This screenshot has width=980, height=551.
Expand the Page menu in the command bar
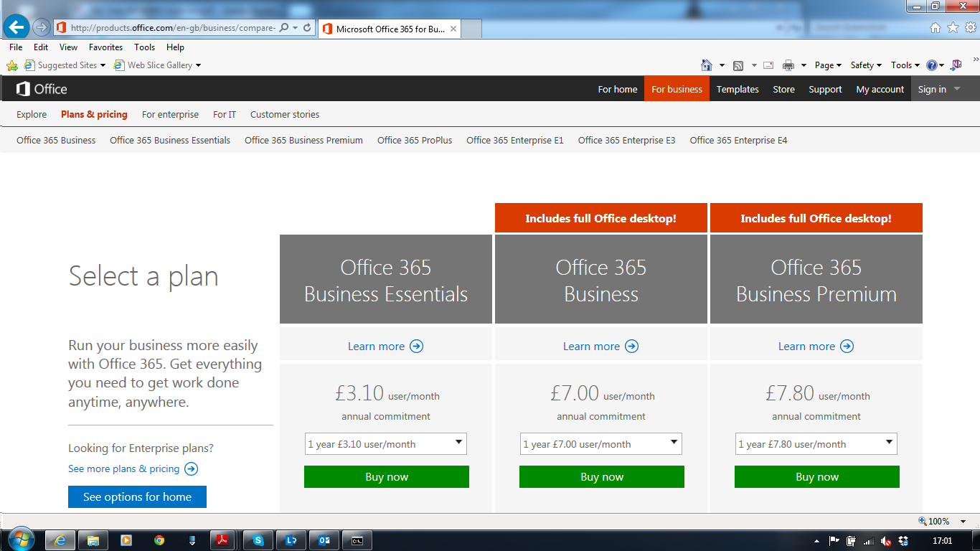[828, 65]
